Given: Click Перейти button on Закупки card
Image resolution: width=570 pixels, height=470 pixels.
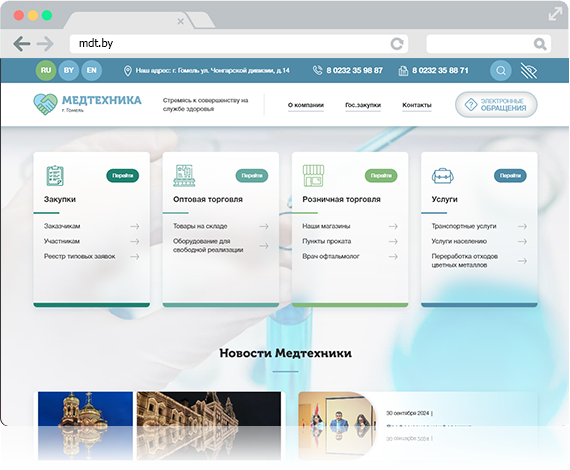Looking at the screenshot, I should pyautogui.click(x=123, y=176).
